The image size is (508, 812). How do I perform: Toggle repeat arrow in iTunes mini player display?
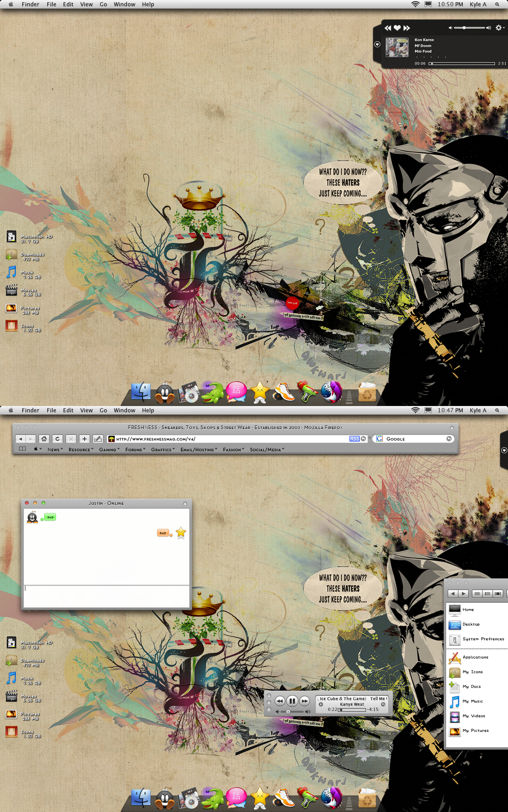383,705
